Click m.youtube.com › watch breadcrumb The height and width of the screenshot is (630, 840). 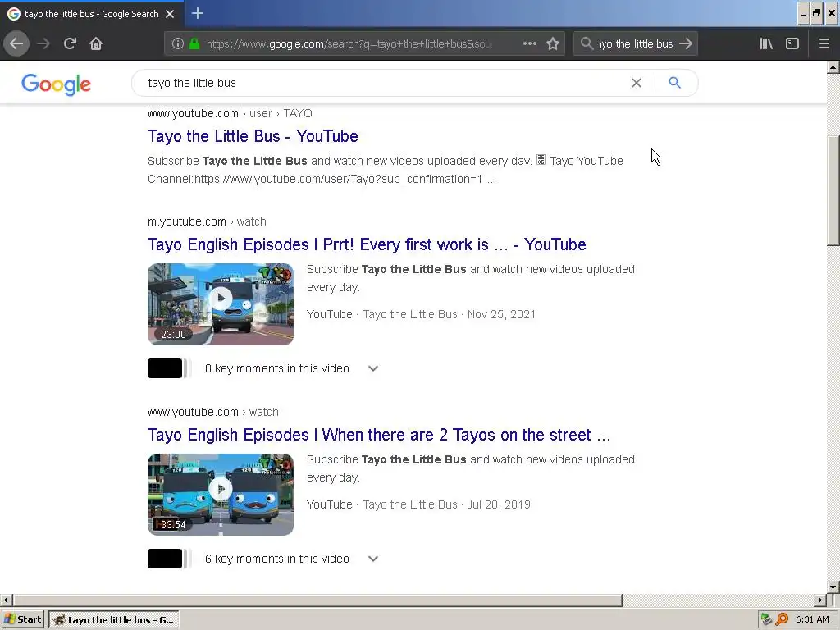click(207, 221)
